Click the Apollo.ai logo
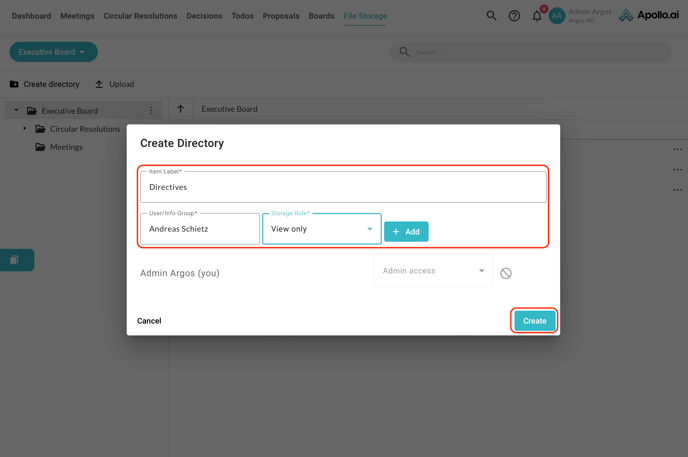The width and height of the screenshot is (688, 457). tap(648, 16)
